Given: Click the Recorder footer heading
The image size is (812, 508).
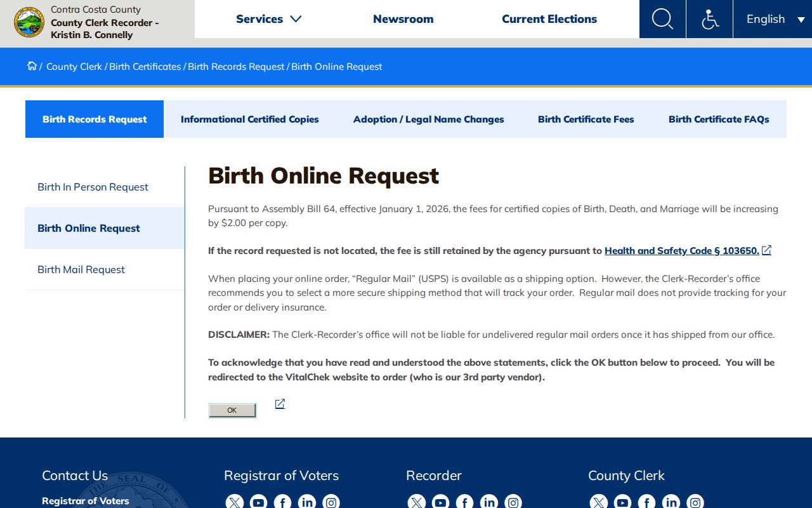Looking at the screenshot, I should click(x=434, y=476).
